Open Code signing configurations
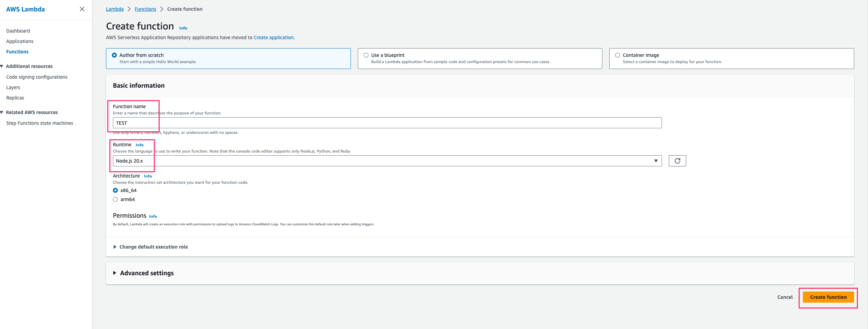868x329 pixels. tap(37, 77)
